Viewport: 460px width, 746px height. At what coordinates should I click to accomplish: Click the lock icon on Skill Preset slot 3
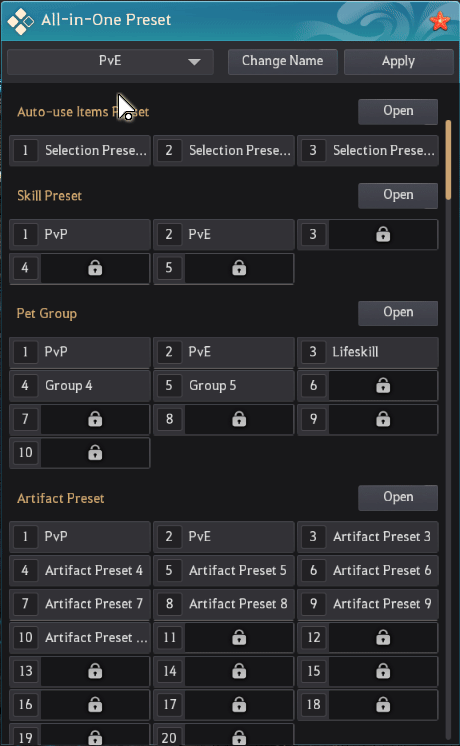383,234
